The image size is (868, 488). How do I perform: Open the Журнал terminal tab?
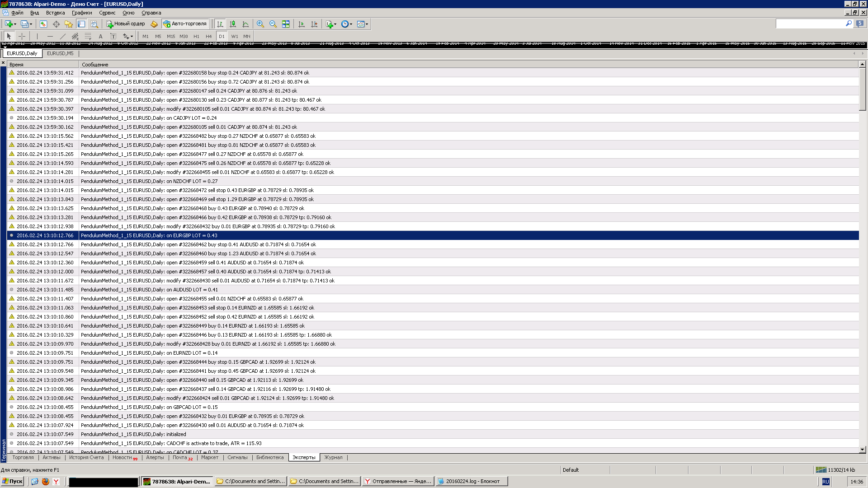tap(333, 457)
